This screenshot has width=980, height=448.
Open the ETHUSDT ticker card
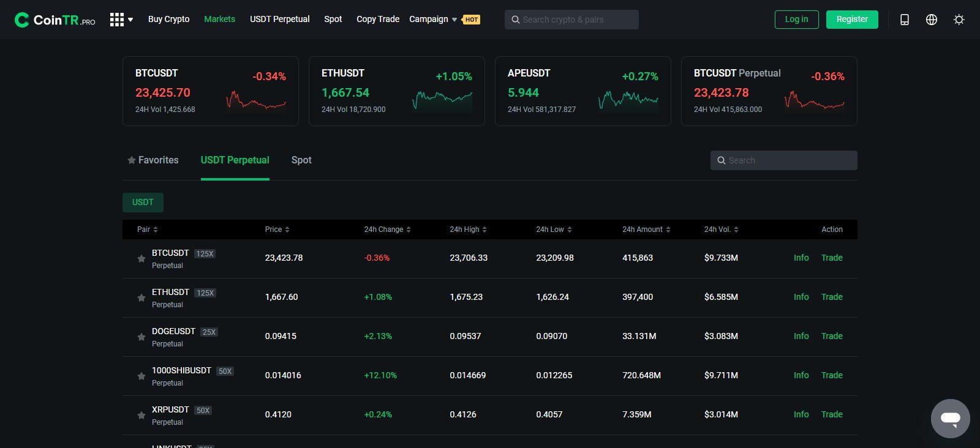coord(397,91)
